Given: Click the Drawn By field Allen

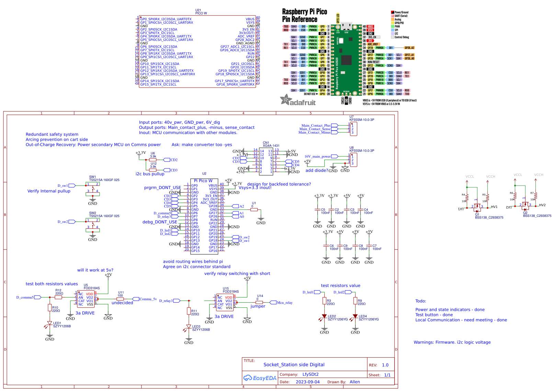Looking at the screenshot, I should 355,382.
